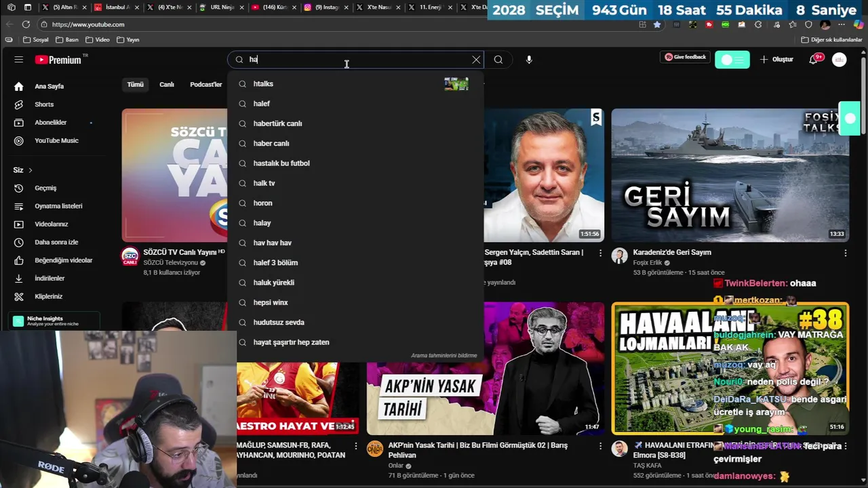This screenshot has width=868, height=488.
Task: Select suggestion 'hastalık bu futbol'
Action: [x=355, y=163]
